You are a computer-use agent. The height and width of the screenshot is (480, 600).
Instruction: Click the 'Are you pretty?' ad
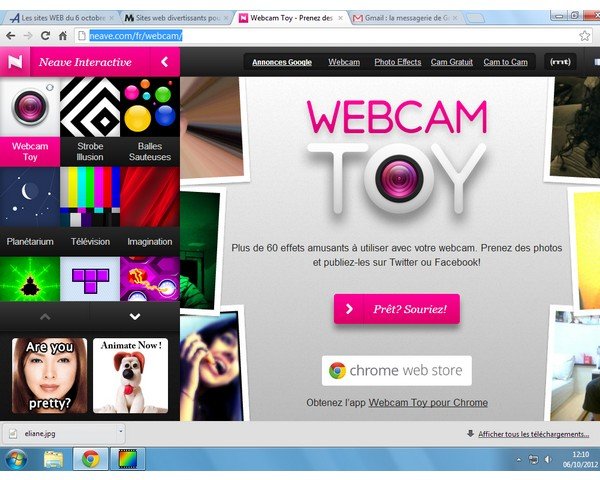pos(49,376)
